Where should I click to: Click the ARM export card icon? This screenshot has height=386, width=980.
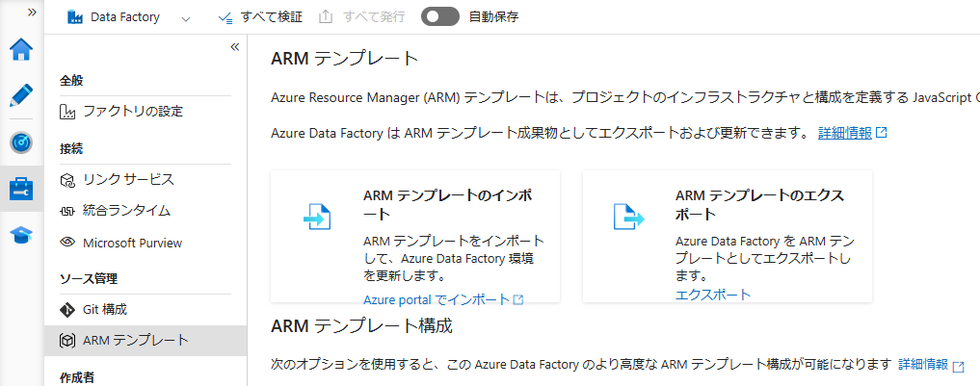[x=628, y=218]
